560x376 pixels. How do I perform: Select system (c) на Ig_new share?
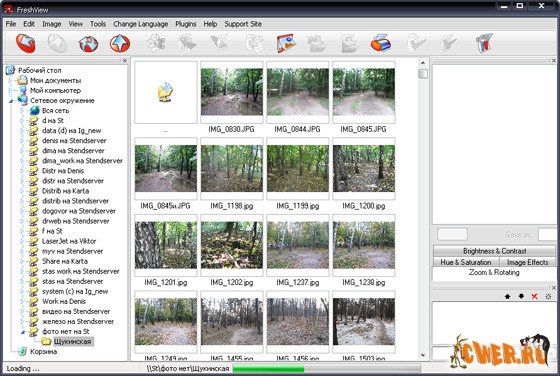tap(75, 291)
